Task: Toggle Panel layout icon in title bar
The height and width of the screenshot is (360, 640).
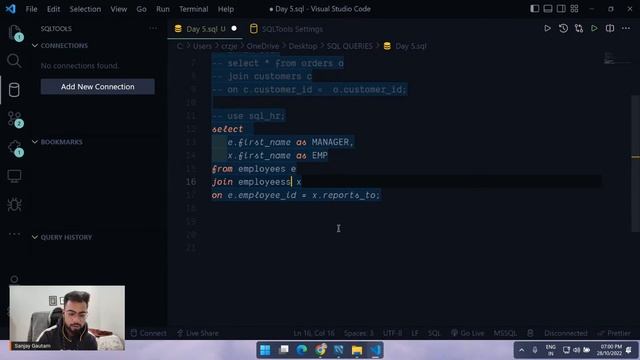Action: [548, 9]
